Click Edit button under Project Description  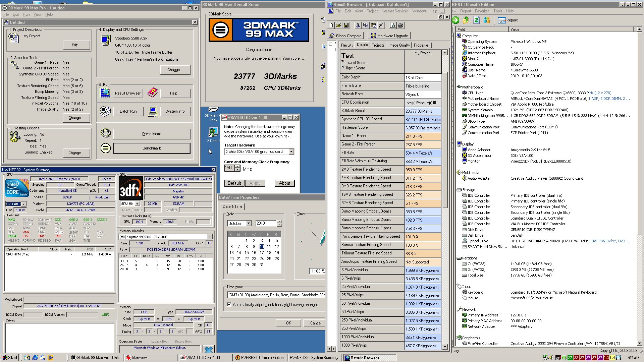[76, 45]
